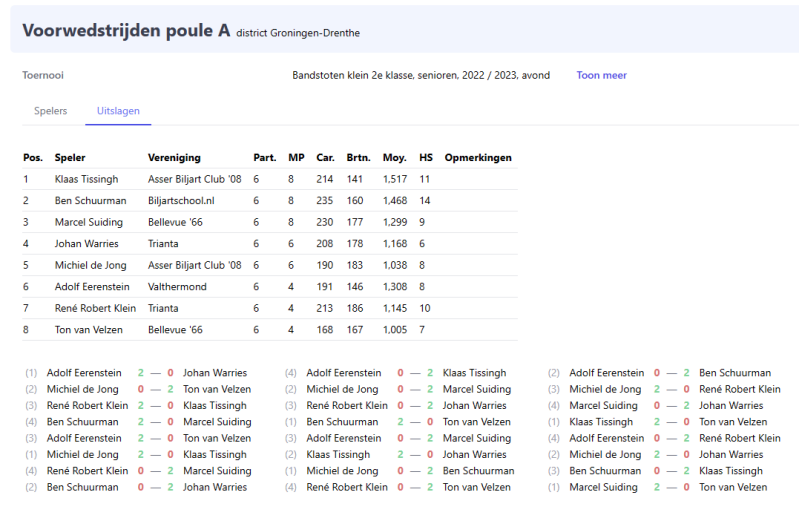Click the Moy. column header
The image size is (799, 521).
coord(394,157)
